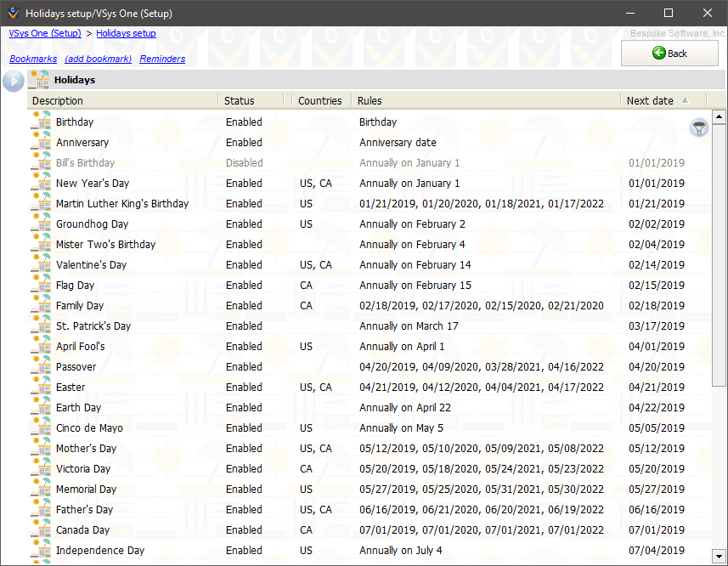The height and width of the screenshot is (566, 728).
Task: Open the Reminders link
Action: pyautogui.click(x=162, y=59)
